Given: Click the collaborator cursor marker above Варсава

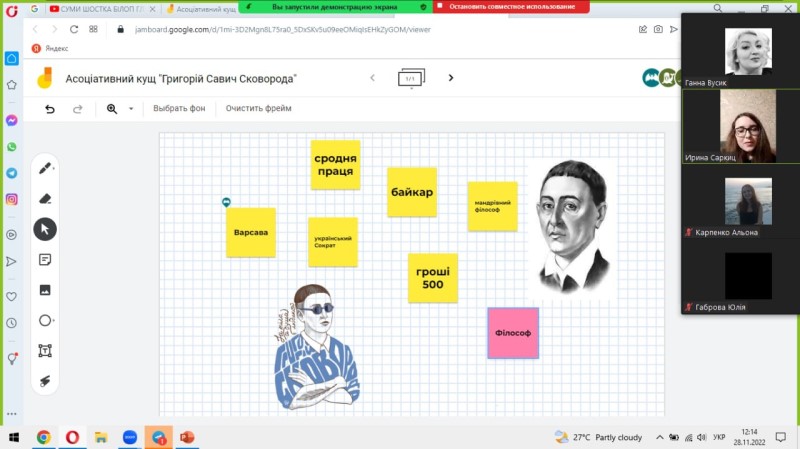Looking at the screenshot, I should (x=226, y=202).
